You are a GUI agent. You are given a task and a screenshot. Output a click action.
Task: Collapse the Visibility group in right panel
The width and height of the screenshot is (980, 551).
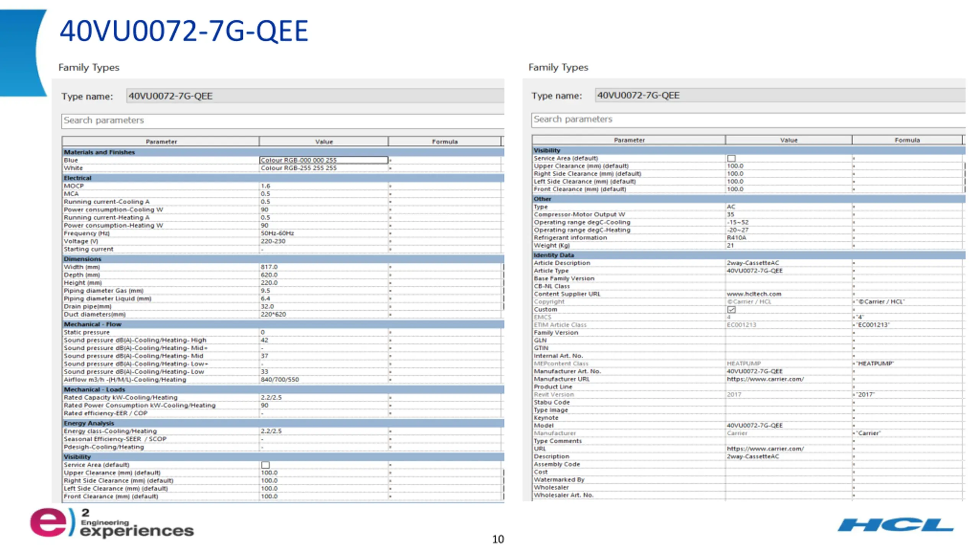(749, 150)
